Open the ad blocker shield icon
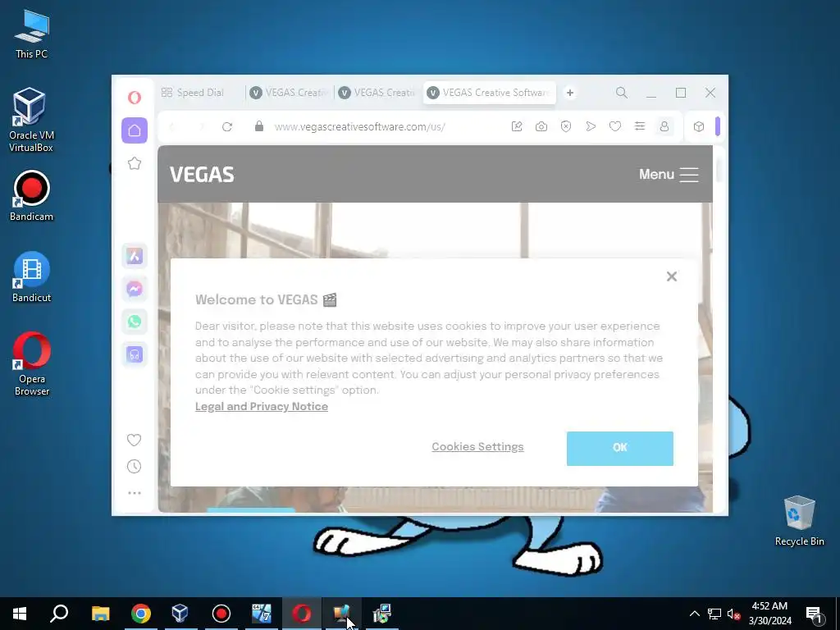 point(566,126)
